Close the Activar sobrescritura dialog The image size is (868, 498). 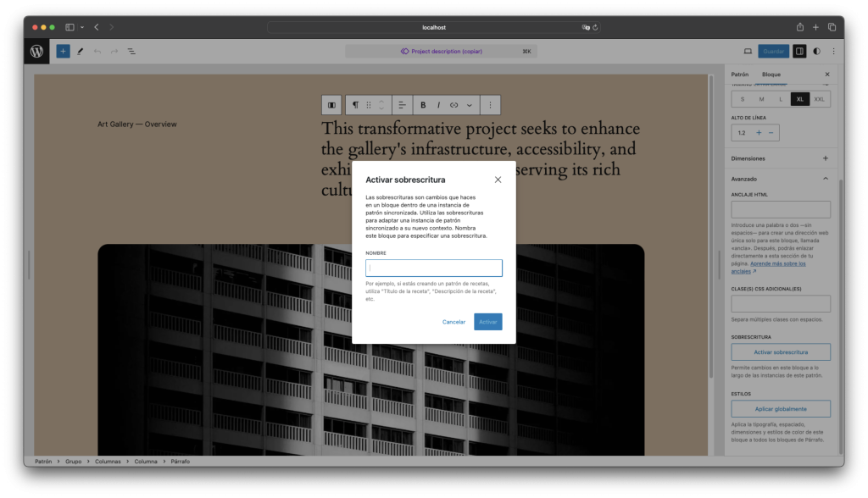498,180
